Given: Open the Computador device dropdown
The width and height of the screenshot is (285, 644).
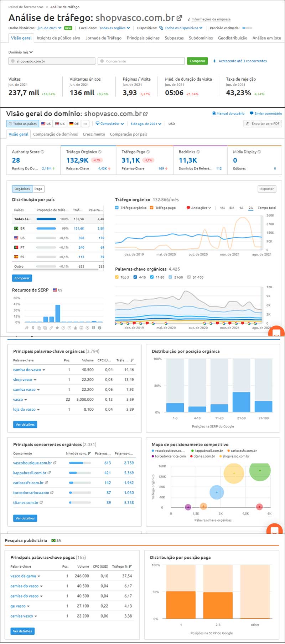Looking at the screenshot, I should (110, 124).
